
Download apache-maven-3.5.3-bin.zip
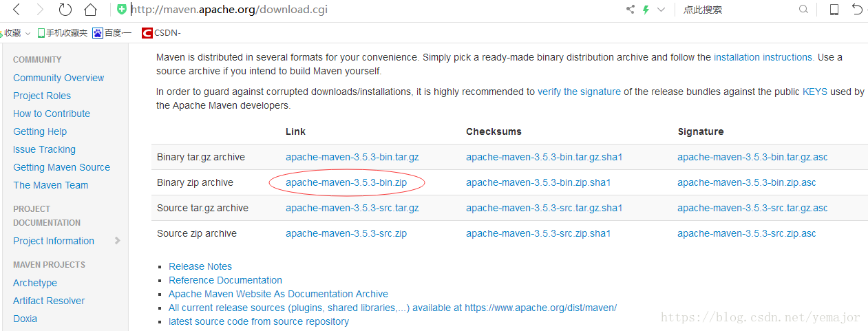point(346,182)
